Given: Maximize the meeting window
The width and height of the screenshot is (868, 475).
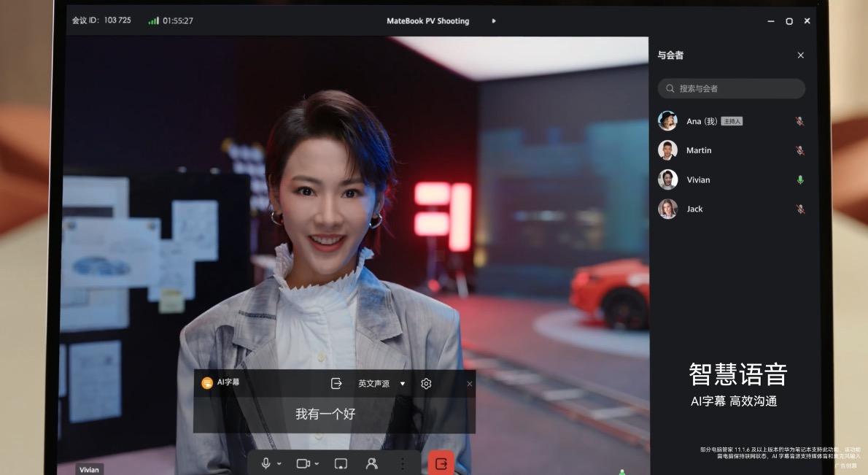Looking at the screenshot, I should coord(789,21).
